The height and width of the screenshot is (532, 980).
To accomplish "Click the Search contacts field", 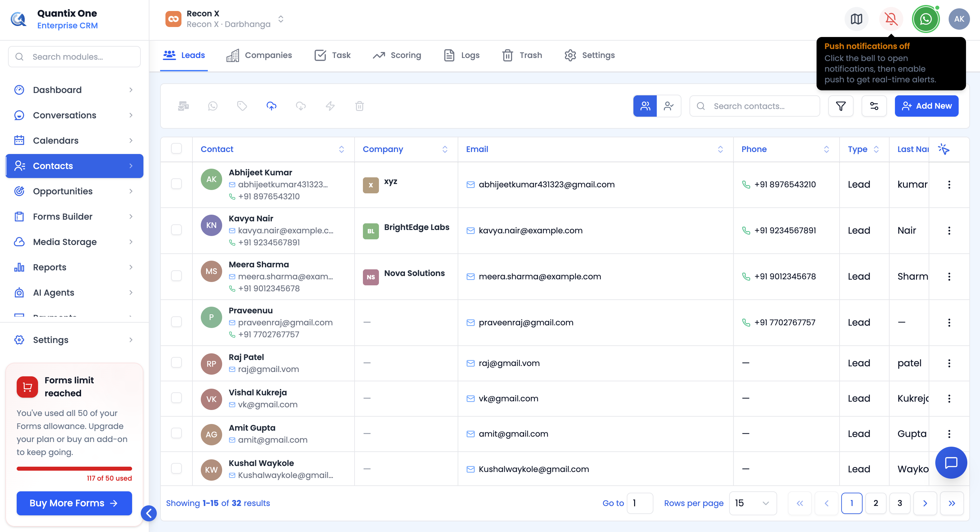I will pos(755,106).
